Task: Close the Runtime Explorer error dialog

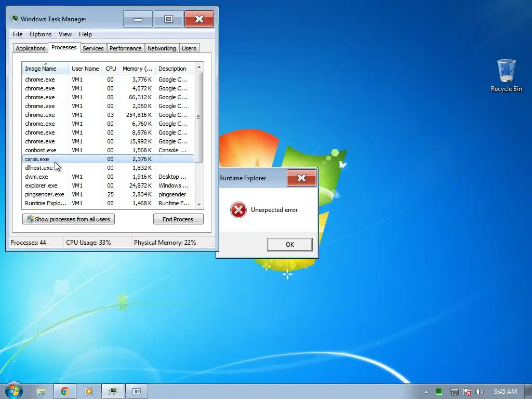Action: pos(302,178)
